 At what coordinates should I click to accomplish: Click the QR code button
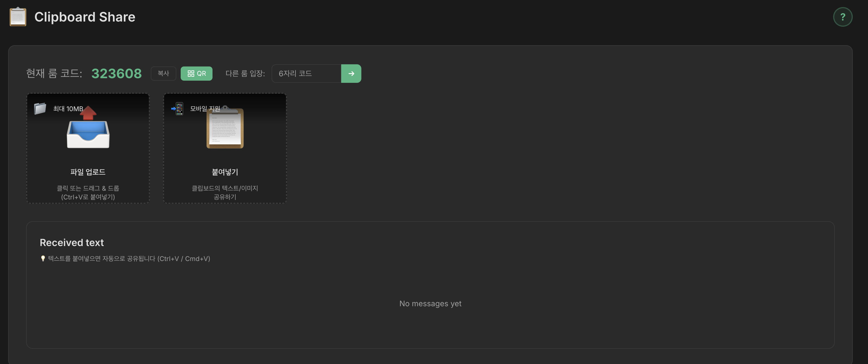196,74
